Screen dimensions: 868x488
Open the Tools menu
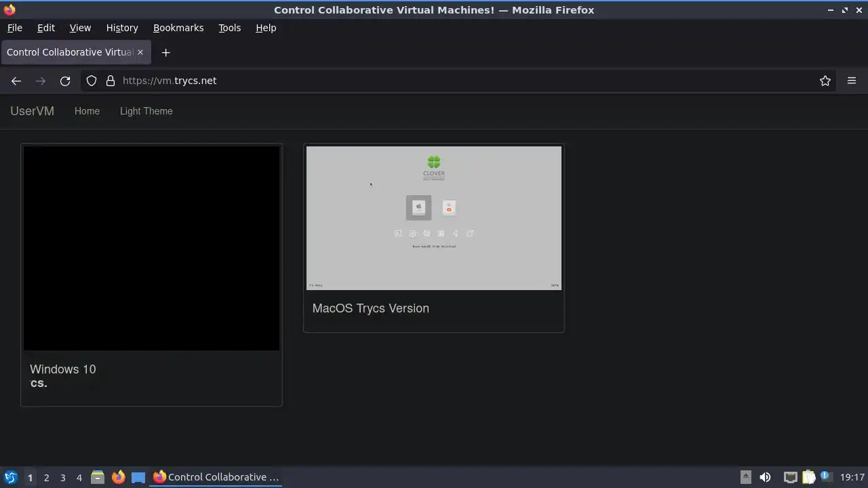point(229,28)
